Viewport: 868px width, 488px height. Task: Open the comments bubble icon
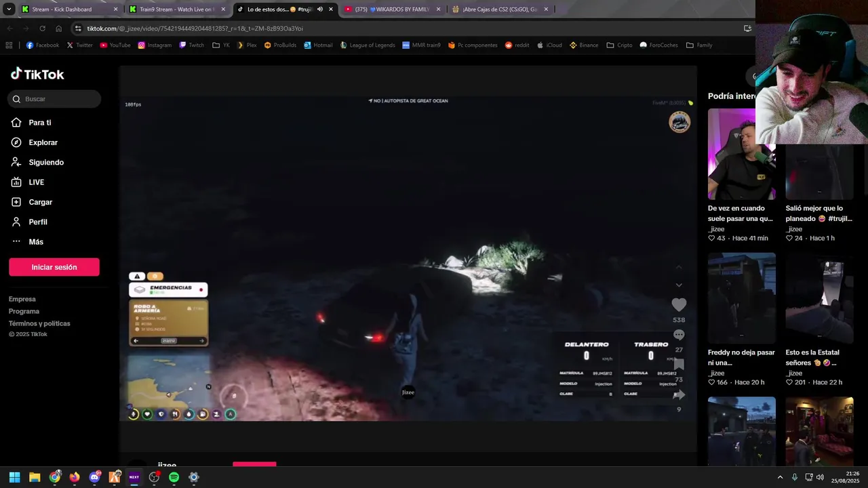click(679, 335)
